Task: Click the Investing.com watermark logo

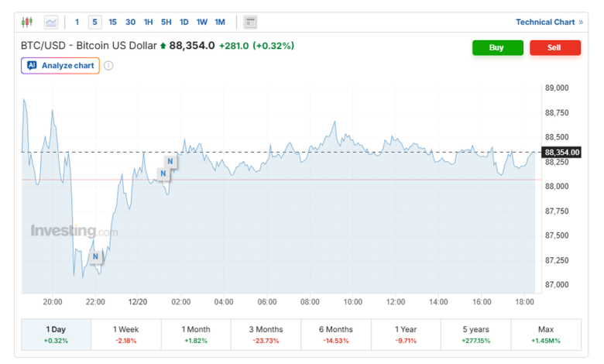Action: coord(74,231)
